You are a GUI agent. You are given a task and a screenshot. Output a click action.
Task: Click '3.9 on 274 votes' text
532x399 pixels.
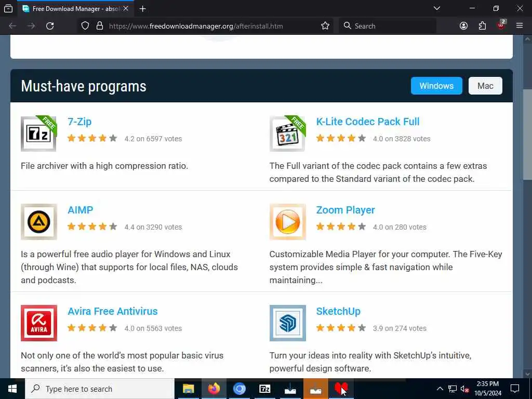pyautogui.click(x=400, y=328)
